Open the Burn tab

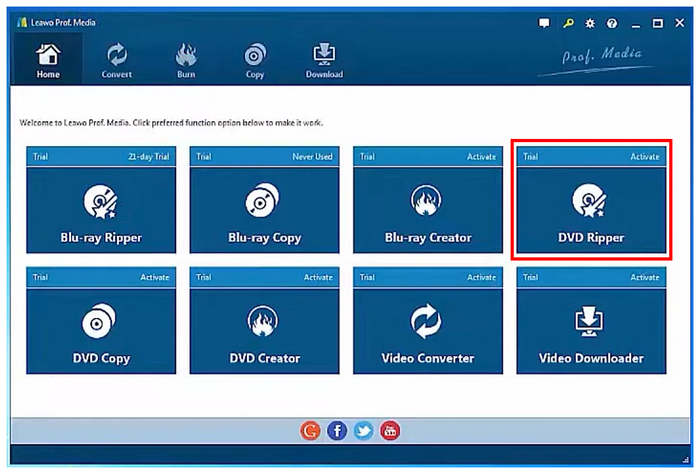[x=186, y=60]
